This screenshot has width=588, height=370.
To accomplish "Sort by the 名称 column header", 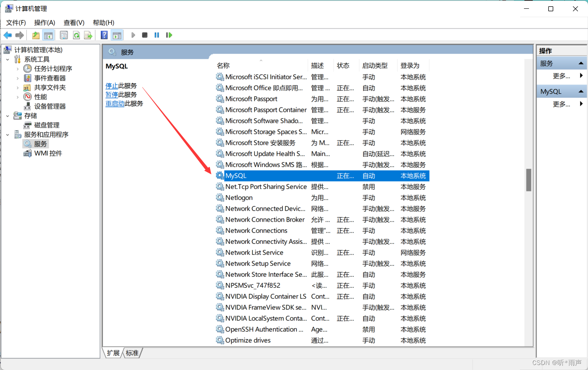I will click(261, 66).
